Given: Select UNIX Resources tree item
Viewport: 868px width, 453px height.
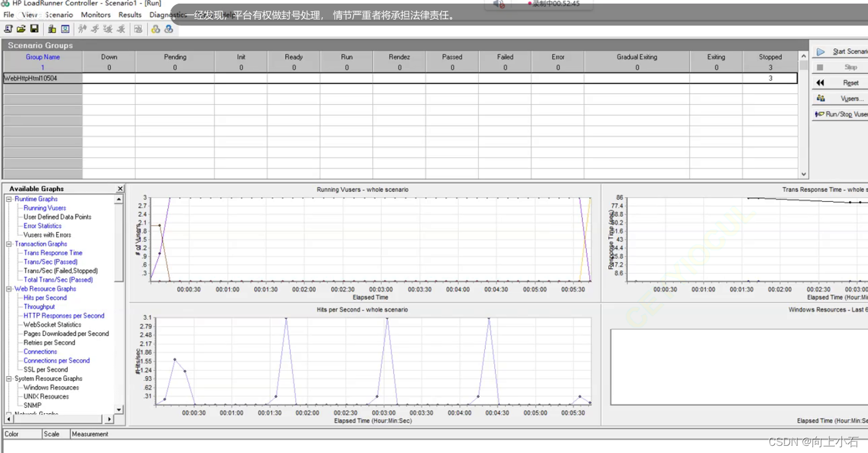Looking at the screenshot, I should pos(46,396).
